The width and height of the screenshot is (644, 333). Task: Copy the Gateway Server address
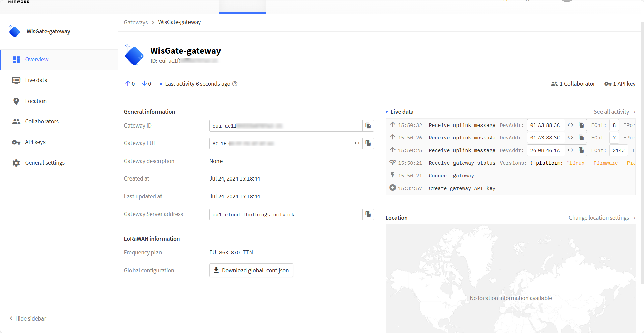pyautogui.click(x=368, y=214)
